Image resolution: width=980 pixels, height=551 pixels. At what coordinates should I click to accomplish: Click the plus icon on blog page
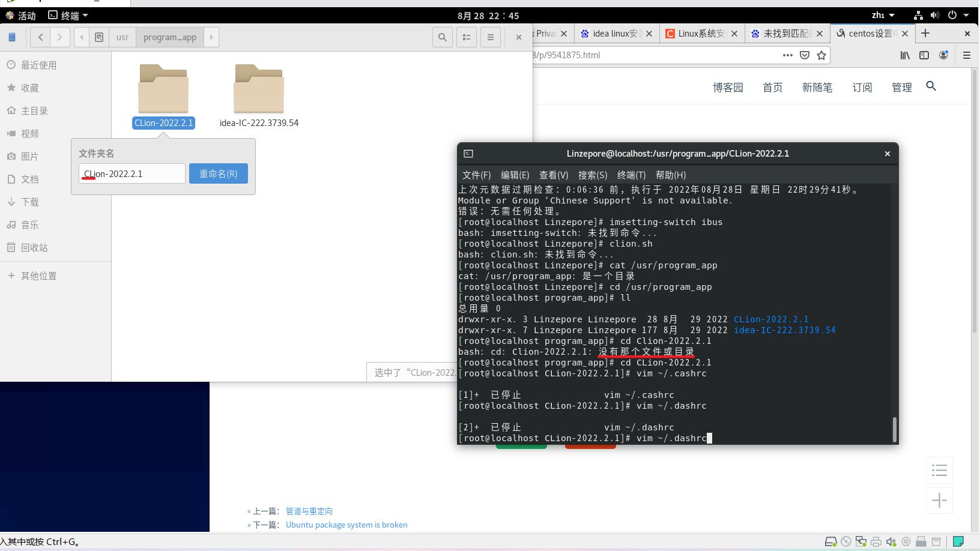[x=940, y=500]
